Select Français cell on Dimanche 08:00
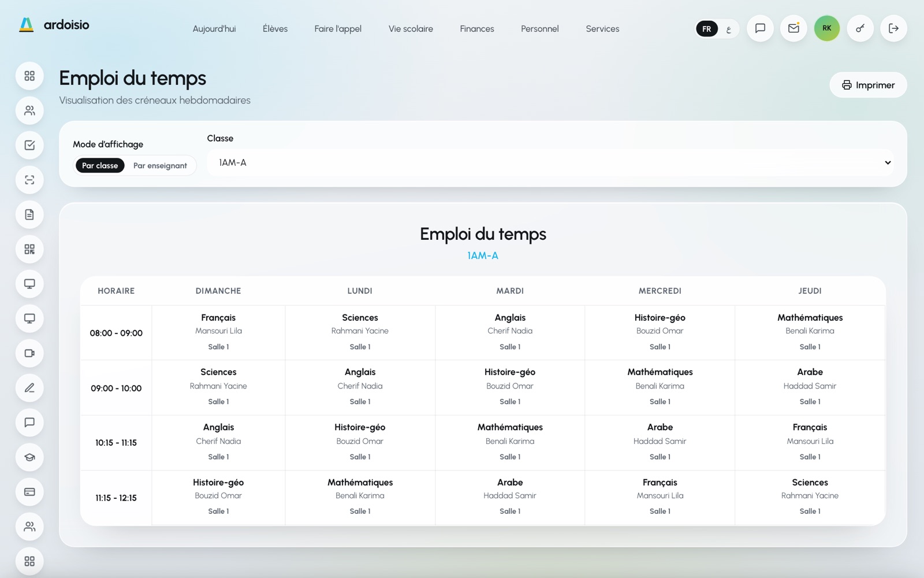The height and width of the screenshot is (578, 924). point(218,332)
